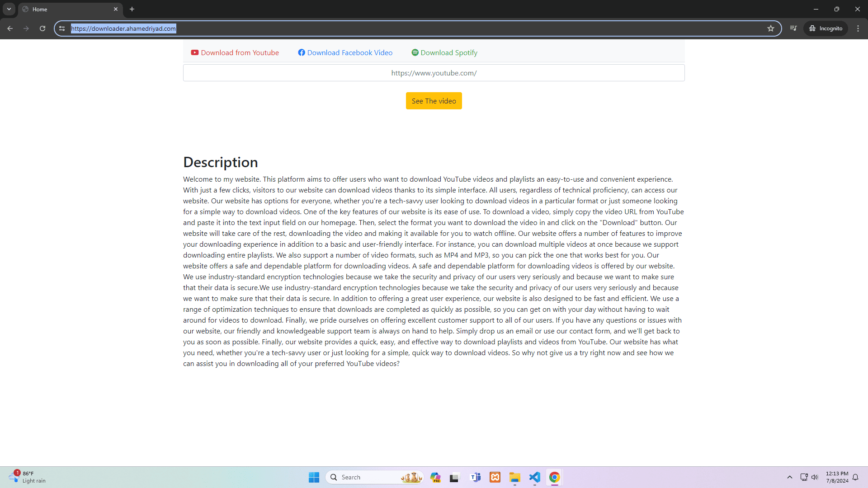Click the Download from Youtube tab
868x488 pixels.
click(235, 53)
